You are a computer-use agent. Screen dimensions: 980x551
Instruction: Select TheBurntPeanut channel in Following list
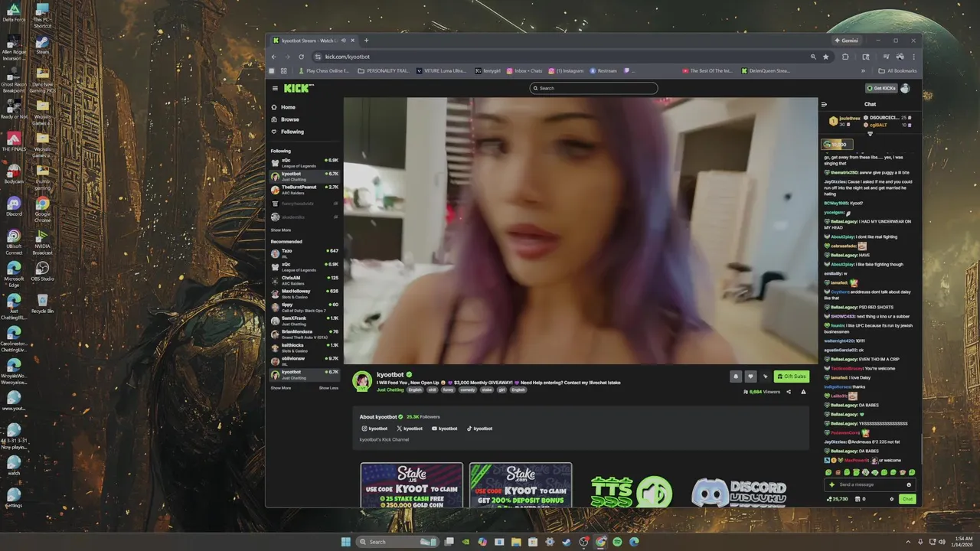pos(304,189)
